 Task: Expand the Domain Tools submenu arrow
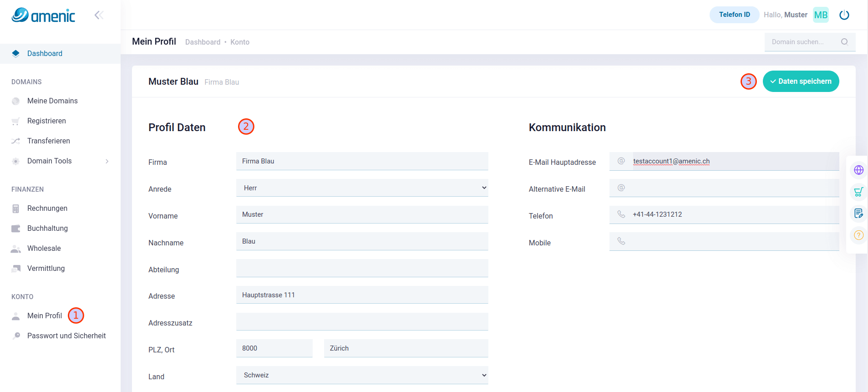point(107,161)
